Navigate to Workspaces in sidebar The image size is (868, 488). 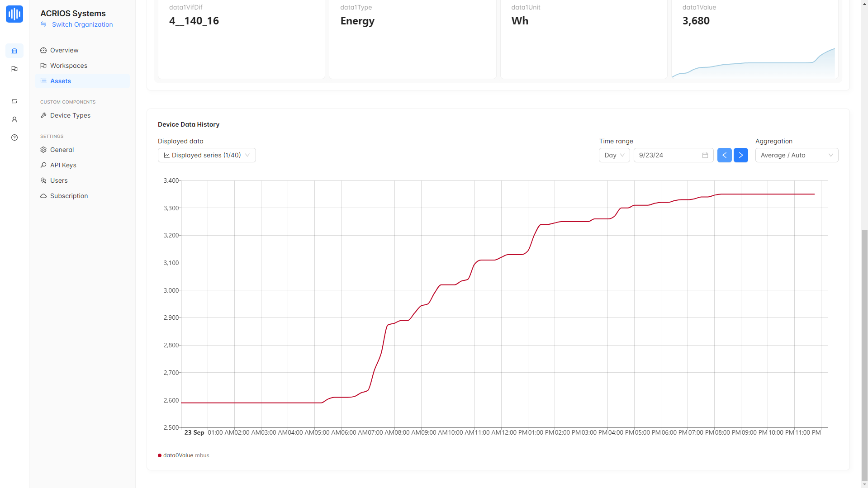coord(69,66)
